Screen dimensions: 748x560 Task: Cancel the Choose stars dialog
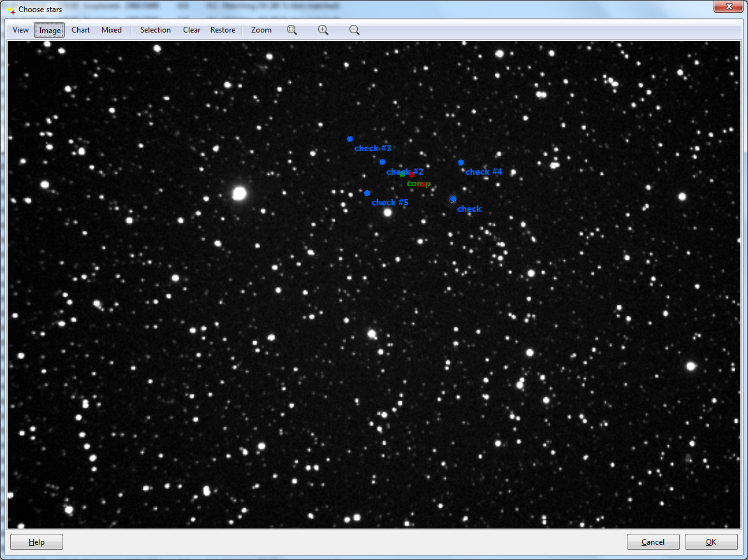pos(653,542)
